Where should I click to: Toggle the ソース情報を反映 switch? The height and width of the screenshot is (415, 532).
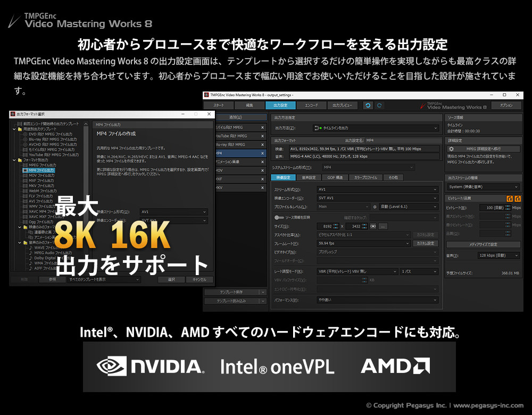click(279, 218)
